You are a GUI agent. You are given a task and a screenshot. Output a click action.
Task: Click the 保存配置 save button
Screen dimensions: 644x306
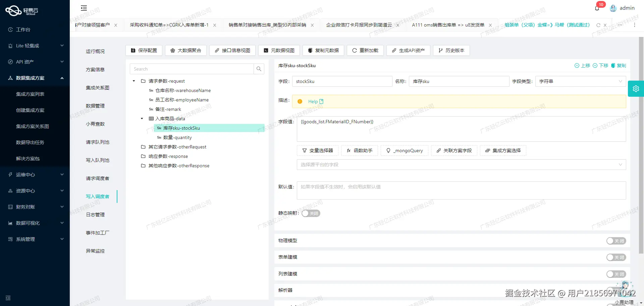[144, 50]
